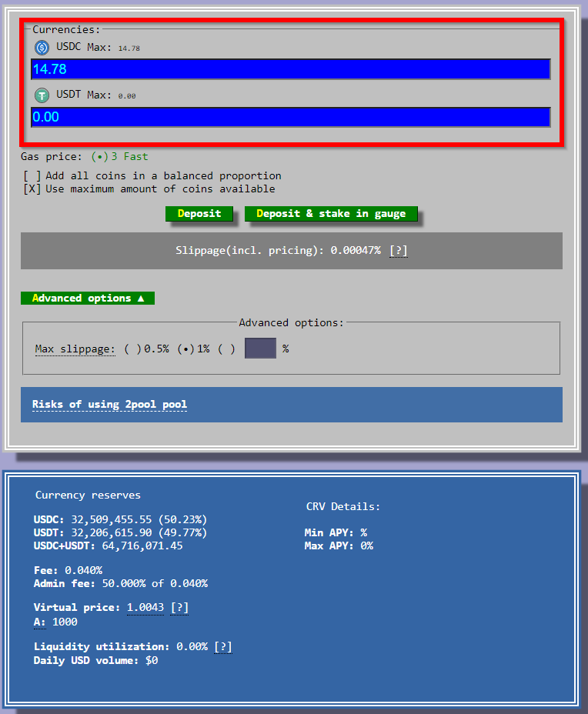Click the USDT Tether coin icon
The height and width of the screenshot is (714, 588).
42,95
